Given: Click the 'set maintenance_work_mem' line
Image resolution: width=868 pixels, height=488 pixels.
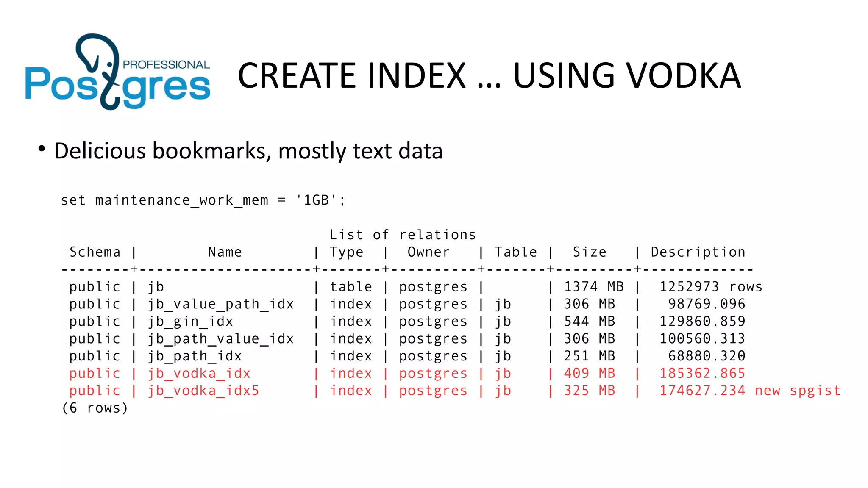Looking at the screenshot, I should (203, 200).
